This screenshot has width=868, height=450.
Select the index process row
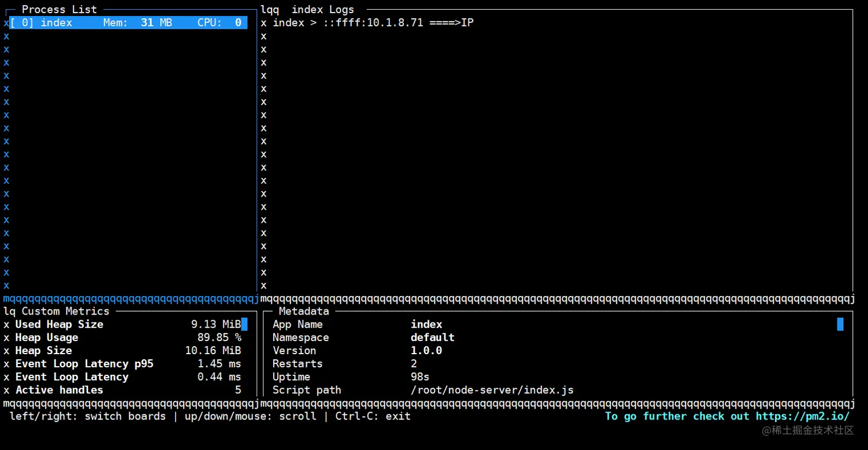tap(129, 23)
